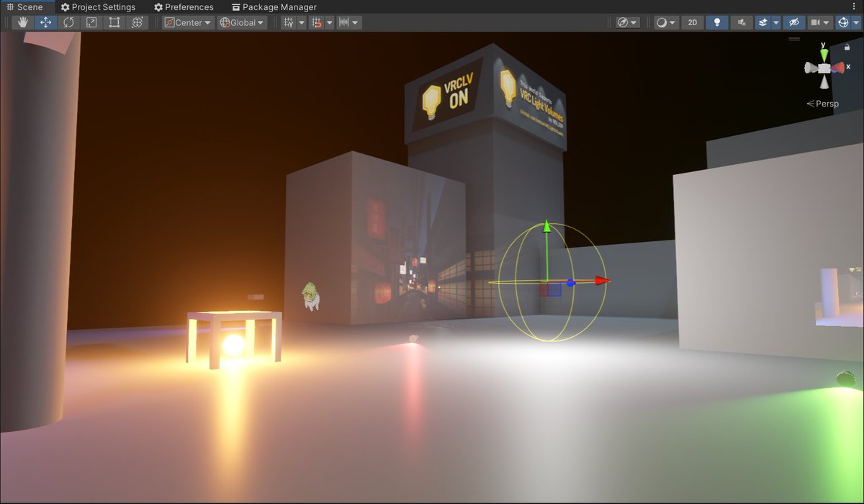Click the red X cone on orientation gizmo
The width and height of the screenshot is (864, 504).
tap(840, 68)
